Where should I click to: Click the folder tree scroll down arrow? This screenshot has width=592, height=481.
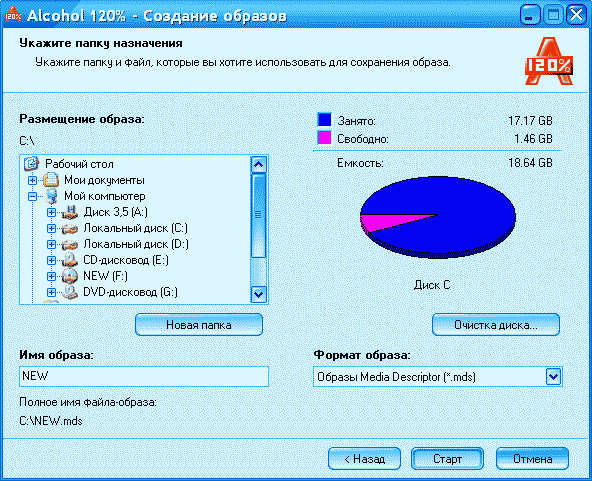pyautogui.click(x=259, y=294)
